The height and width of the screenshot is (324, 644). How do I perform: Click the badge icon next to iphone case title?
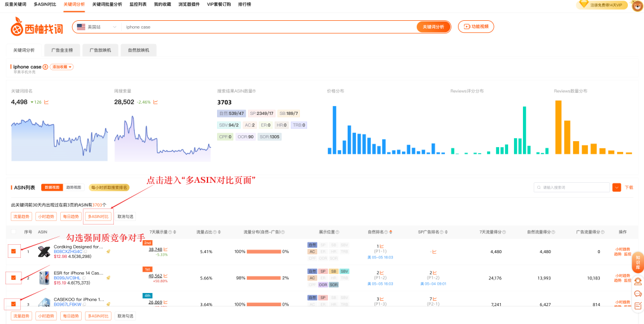[x=45, y=67]
